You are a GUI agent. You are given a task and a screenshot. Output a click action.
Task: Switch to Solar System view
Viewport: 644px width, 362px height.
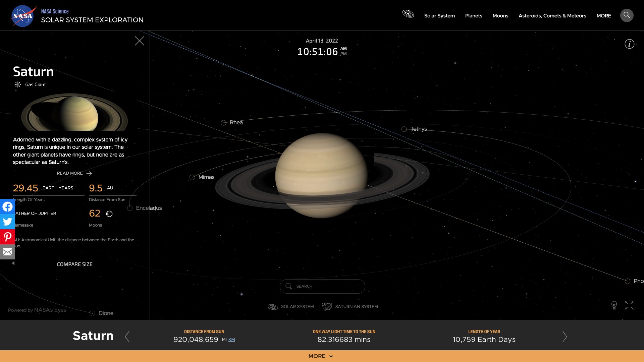290,307
